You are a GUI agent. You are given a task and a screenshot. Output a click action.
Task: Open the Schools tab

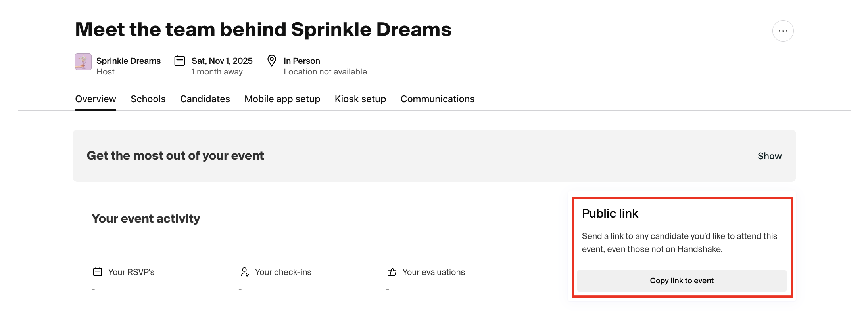coord(148,99)
